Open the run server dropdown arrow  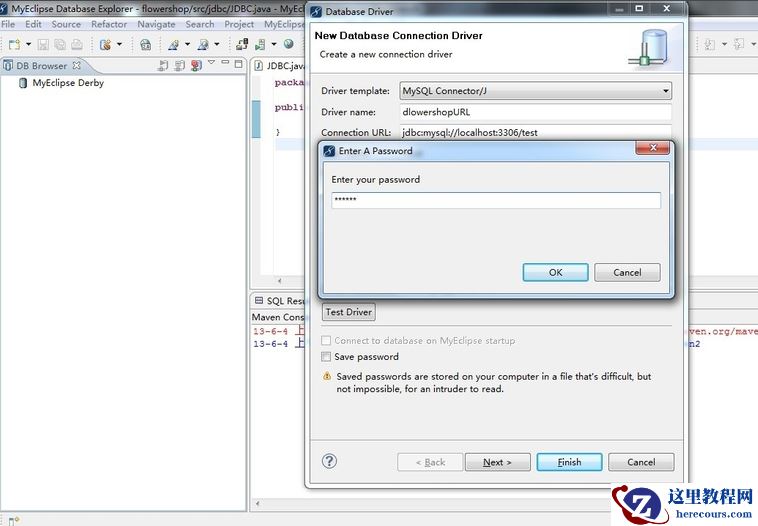274,44
